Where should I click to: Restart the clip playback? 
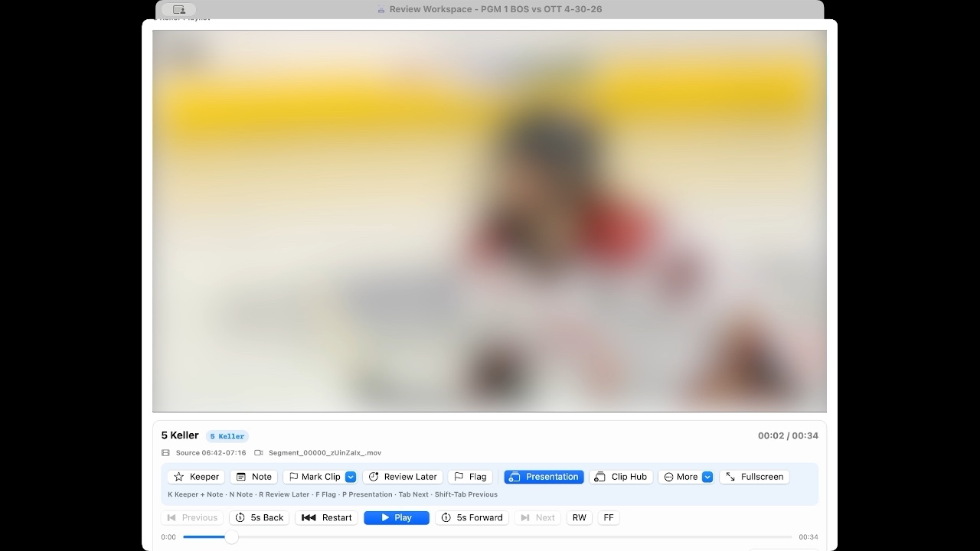(x=326, y=518)
